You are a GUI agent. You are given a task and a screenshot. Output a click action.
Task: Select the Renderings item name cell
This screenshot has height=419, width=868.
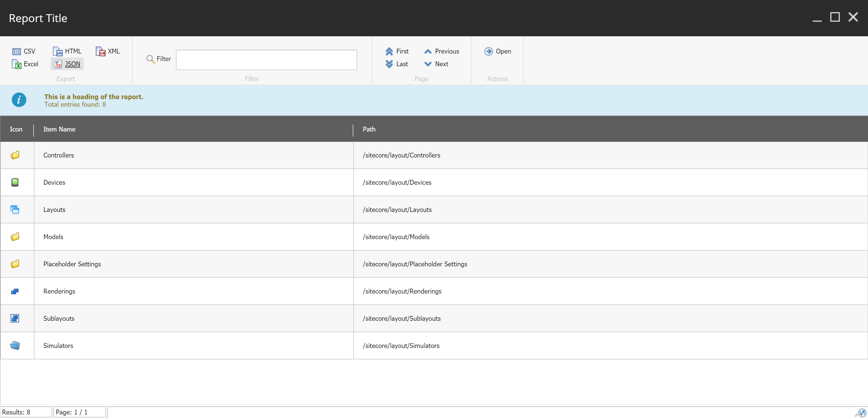pos(194,291)
